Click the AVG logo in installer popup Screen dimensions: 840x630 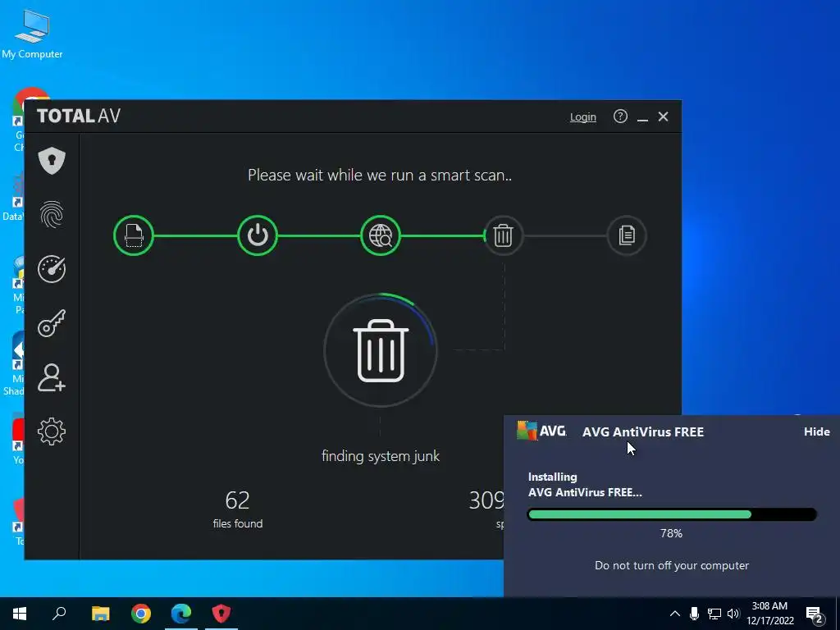pos(541,430)
